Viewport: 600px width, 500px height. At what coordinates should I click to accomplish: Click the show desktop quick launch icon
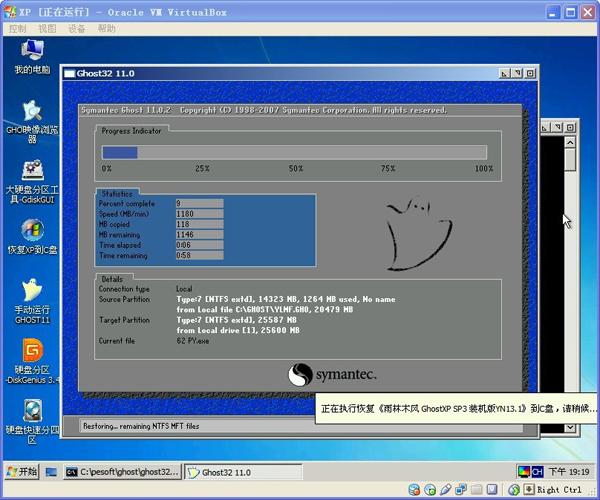51,472
